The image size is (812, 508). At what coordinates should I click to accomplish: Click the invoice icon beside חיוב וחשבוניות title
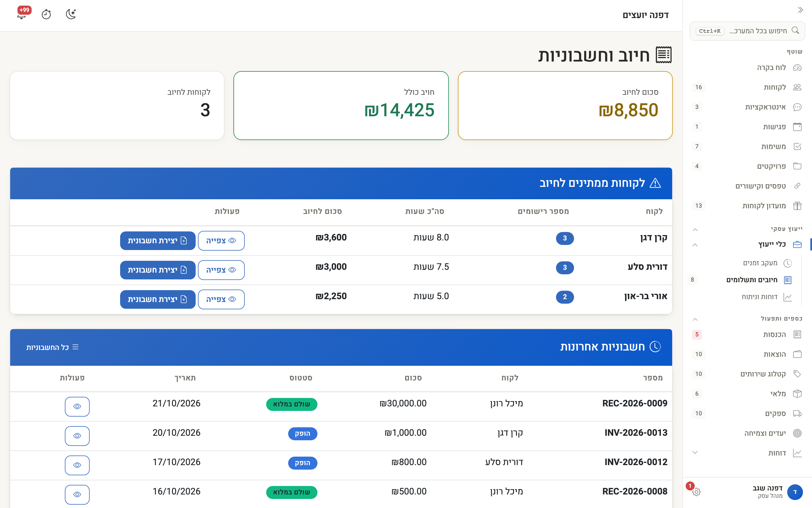[664, 55]
